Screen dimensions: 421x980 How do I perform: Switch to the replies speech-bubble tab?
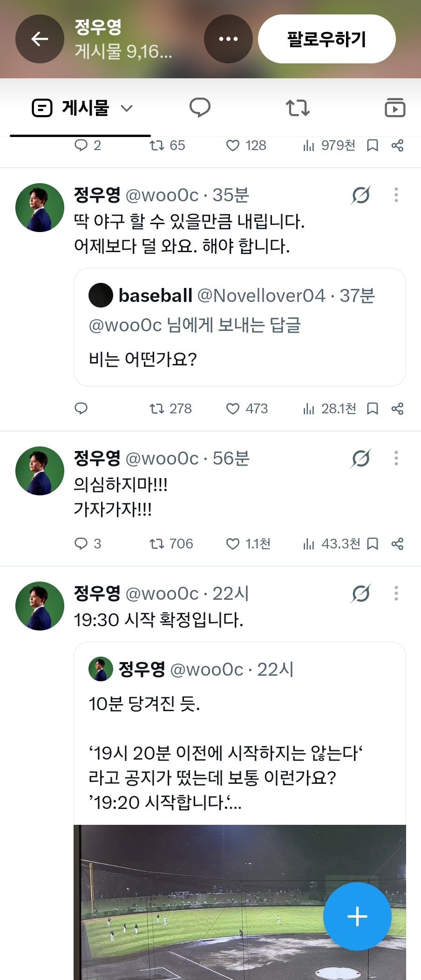pos(200,108)
